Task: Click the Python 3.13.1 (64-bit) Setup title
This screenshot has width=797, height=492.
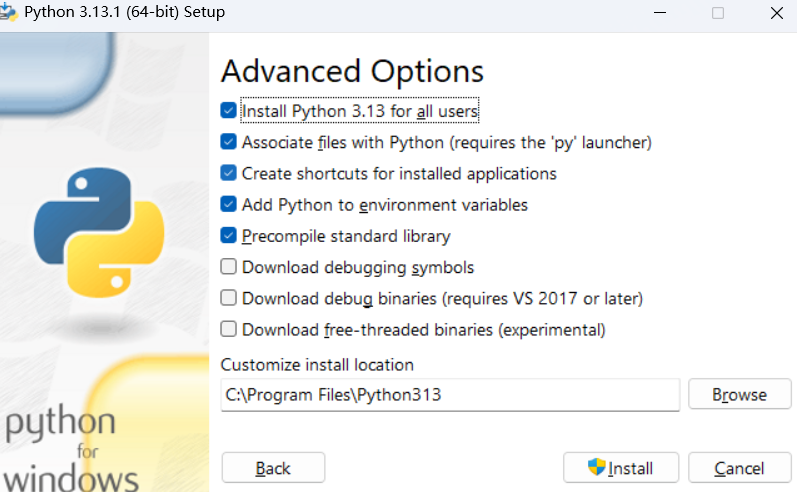Action: [x=125, y=12]
